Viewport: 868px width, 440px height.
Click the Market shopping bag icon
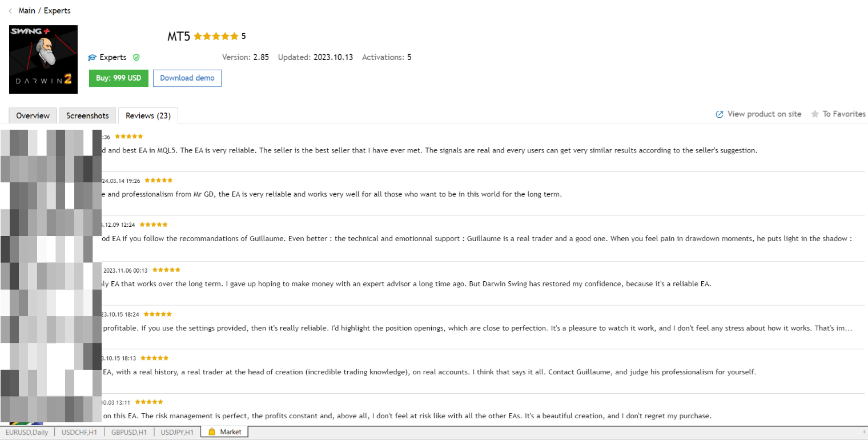point(211,432)
